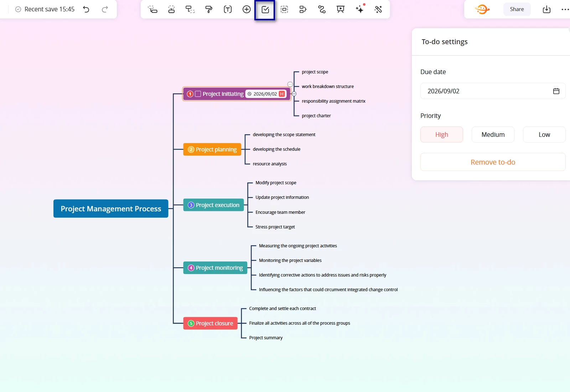The height and width of the screenshot is (392, 570).
Task: Click the insert floating topic icon
Action: 190,10
